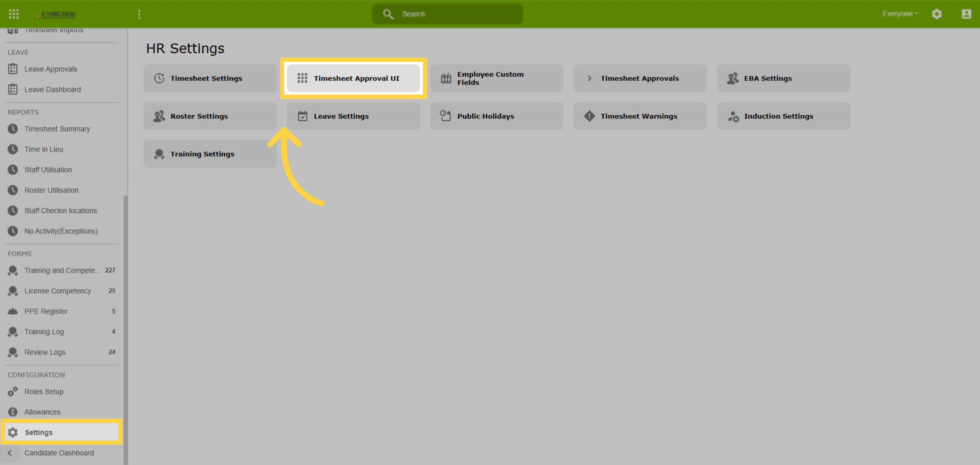Focus the Search field

pos(447,14)
